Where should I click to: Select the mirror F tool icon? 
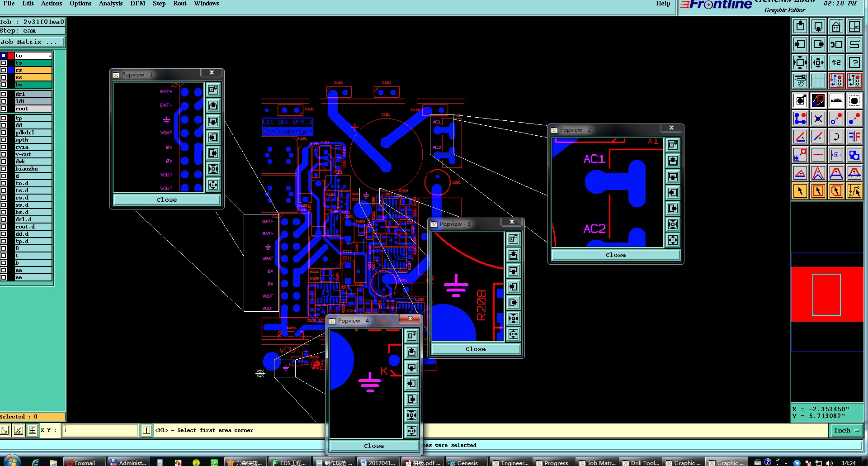point(854,137)
